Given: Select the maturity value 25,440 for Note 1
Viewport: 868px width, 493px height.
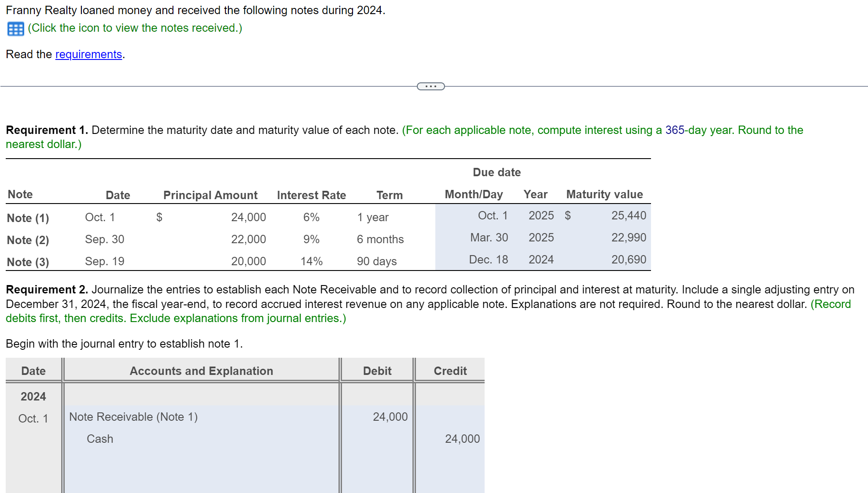Looking at the screenshot, I should (629, 215).
